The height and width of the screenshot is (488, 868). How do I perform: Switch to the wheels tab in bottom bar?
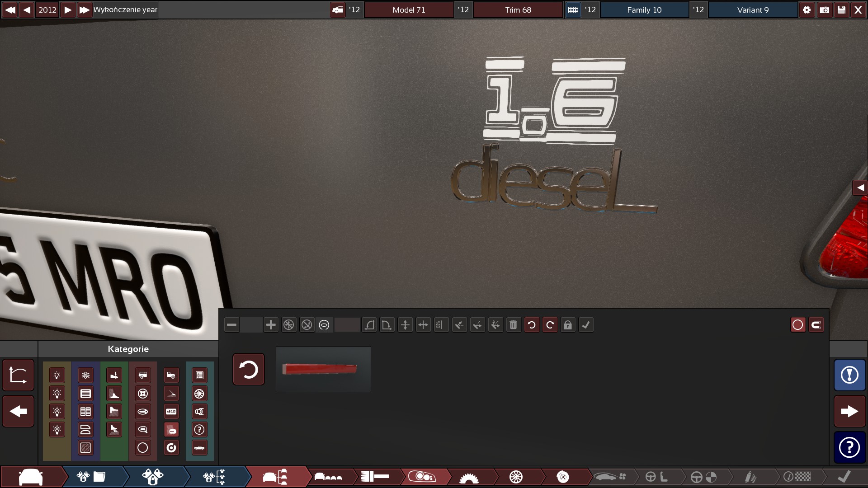click(516, 477)
